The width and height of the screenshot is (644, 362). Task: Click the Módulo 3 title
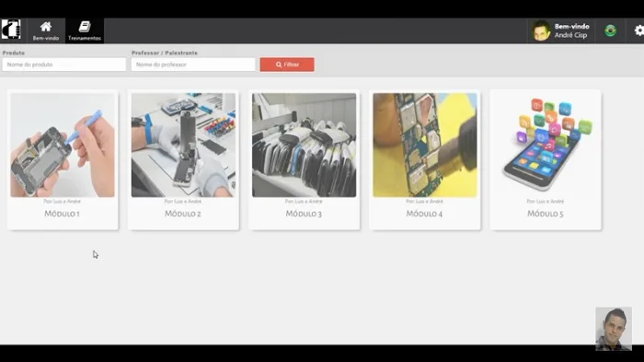coord(304,214)
